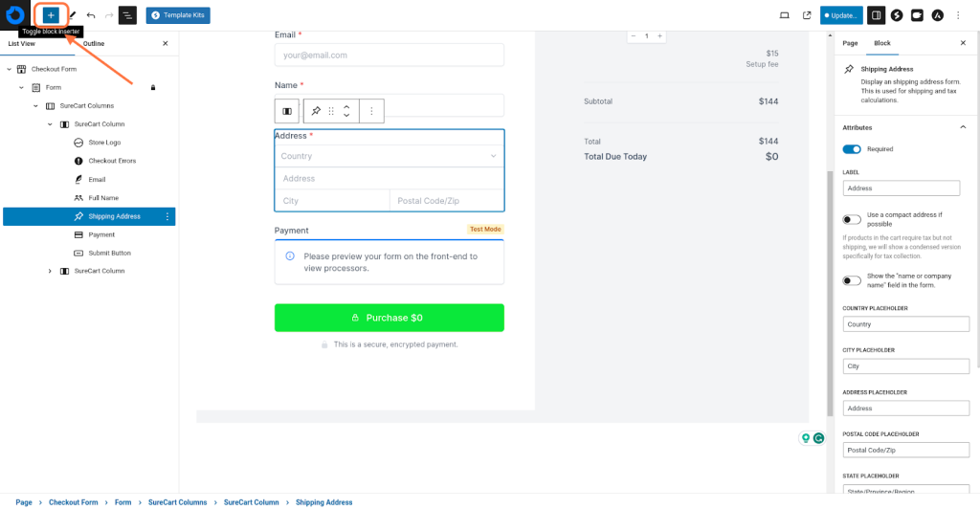980x509 pixels.
Task: Toggle the Settings sidebar panel icon
Action: [x=876, y=15]
